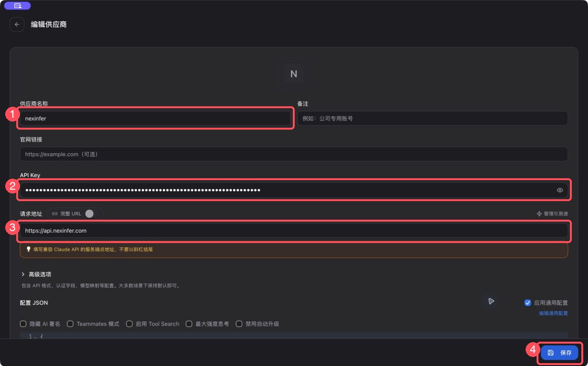Viewport: 588px width, 366px height.
Task: Open 管理与测速 link
Action: tap(552, 214)
